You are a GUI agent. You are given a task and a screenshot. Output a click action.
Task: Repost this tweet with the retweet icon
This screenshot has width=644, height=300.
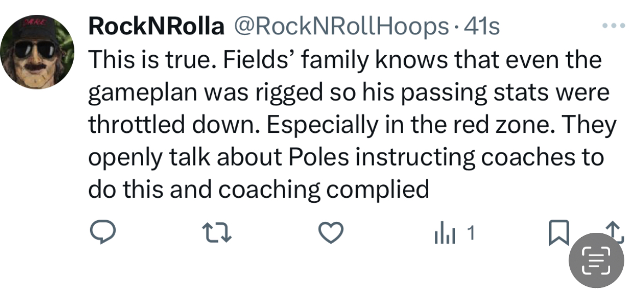pos(216,234)
